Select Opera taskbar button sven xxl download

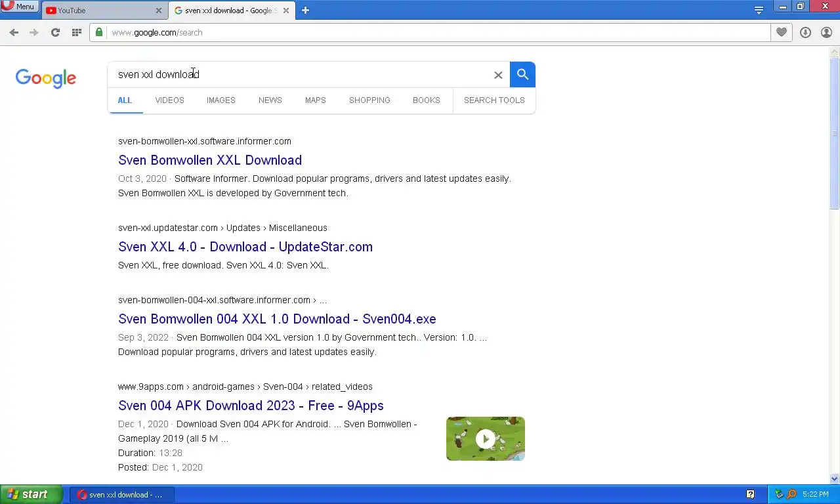click(122, 495)
